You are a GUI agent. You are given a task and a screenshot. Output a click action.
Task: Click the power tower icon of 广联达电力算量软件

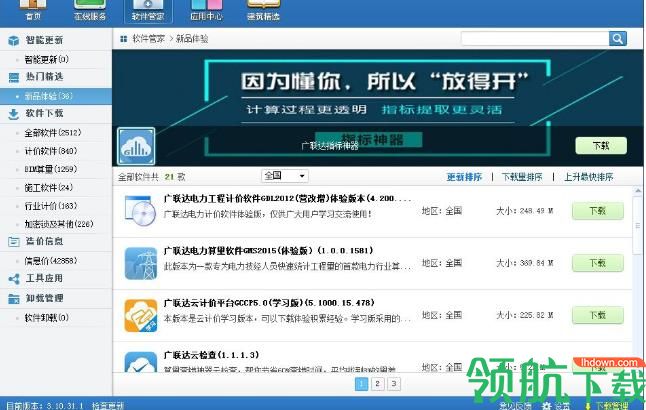pyautogui.click(x=140, y=264)
